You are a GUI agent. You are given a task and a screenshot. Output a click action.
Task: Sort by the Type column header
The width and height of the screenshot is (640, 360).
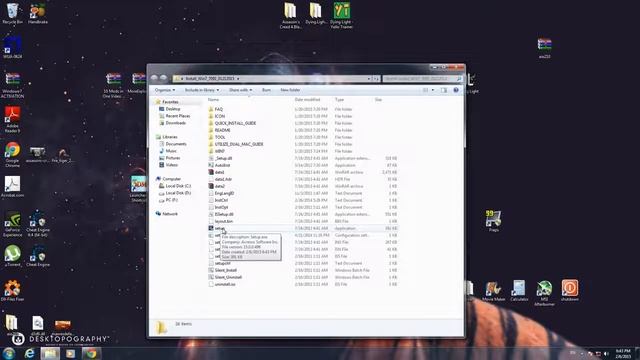(339, 100)
